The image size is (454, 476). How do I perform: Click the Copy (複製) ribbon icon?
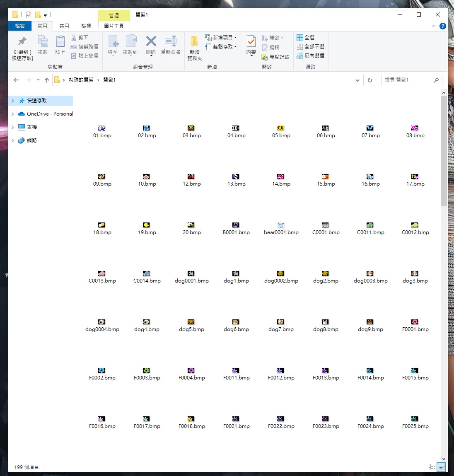tap(43, 41)
